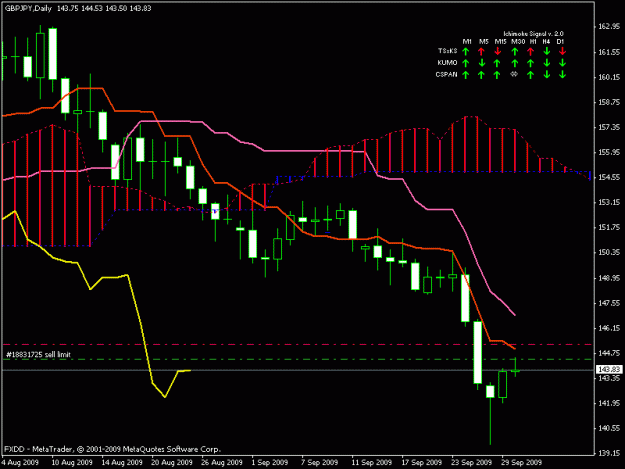Click the 160.15 price axis label

click(609, 77)
